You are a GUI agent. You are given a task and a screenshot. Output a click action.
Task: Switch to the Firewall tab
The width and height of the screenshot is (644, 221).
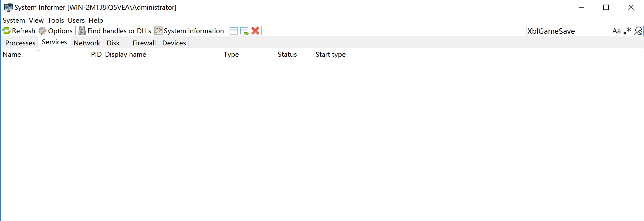click(144, 43)
